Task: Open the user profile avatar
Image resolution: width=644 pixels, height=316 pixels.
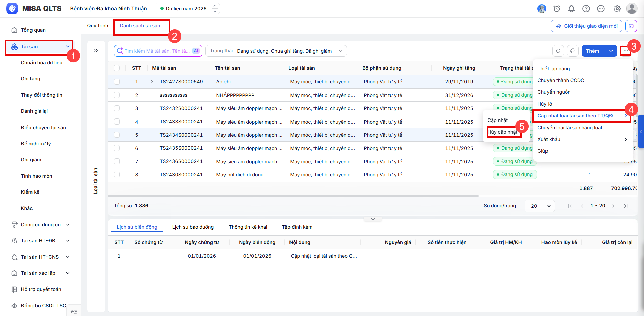Action: [632, 9]
